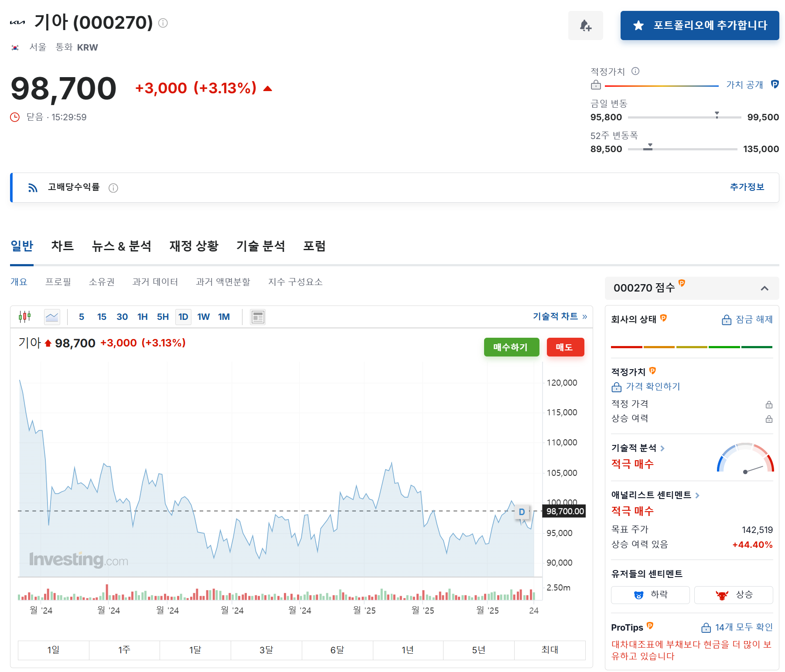785x672 pixels.
Task: Expand 애널리스트 센티멘트 chevron
Action: point(697,496)
